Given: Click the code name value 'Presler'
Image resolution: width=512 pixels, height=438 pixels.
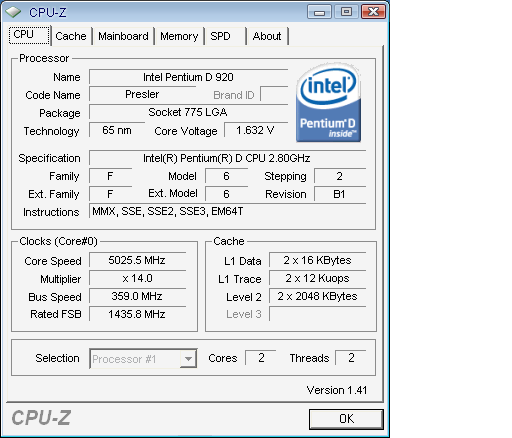Looking at the screenshot, I should tap(142, 94).
